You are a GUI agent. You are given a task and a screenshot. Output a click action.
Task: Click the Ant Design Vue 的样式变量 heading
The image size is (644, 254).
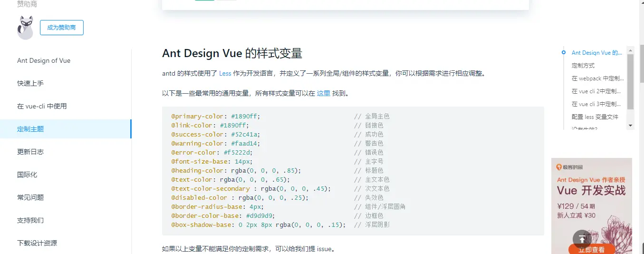tap(232, 53)
